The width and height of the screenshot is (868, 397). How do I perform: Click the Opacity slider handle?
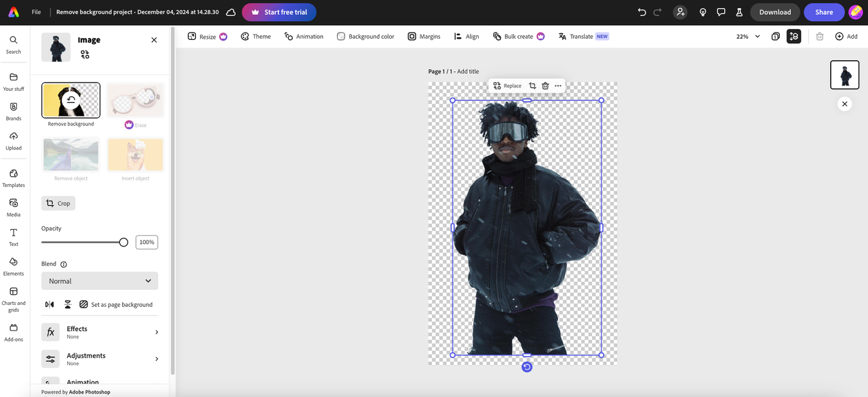[123, 242]
